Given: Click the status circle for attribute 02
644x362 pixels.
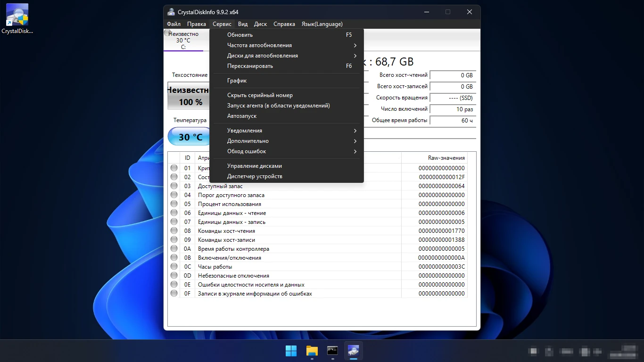Looking at the screenshot, I should point(174,177).
